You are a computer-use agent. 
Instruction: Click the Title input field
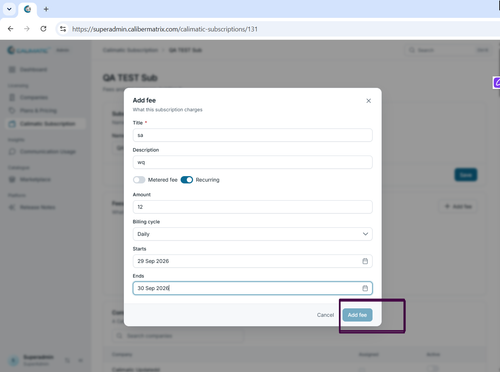click(x=252, y=135)
